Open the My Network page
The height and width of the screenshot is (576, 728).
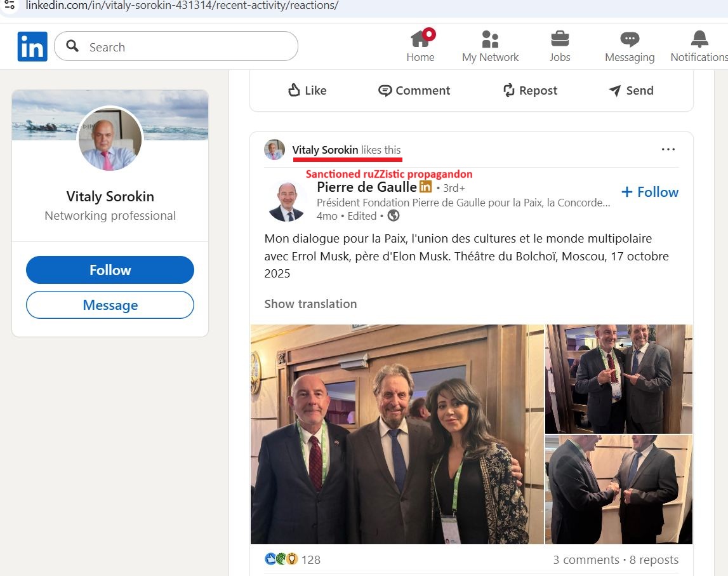pos(490,46)
